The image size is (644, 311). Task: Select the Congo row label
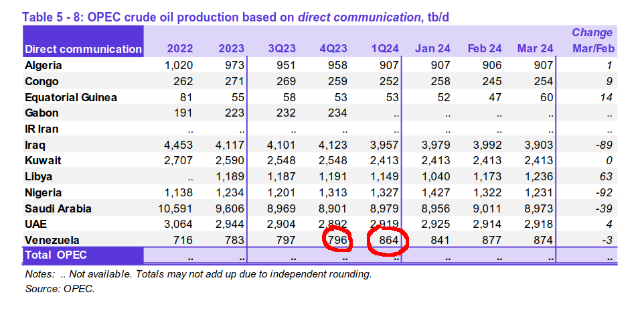[42, 82]
